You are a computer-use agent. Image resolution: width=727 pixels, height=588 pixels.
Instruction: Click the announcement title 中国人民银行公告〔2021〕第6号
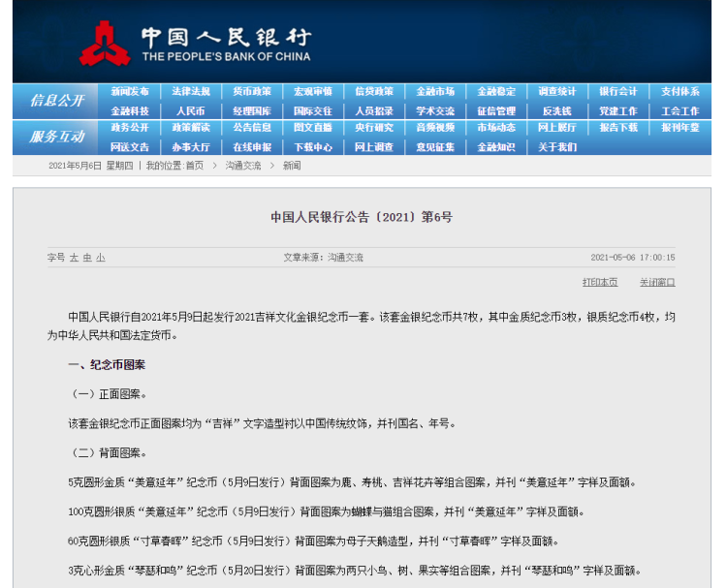coord(362,217)
